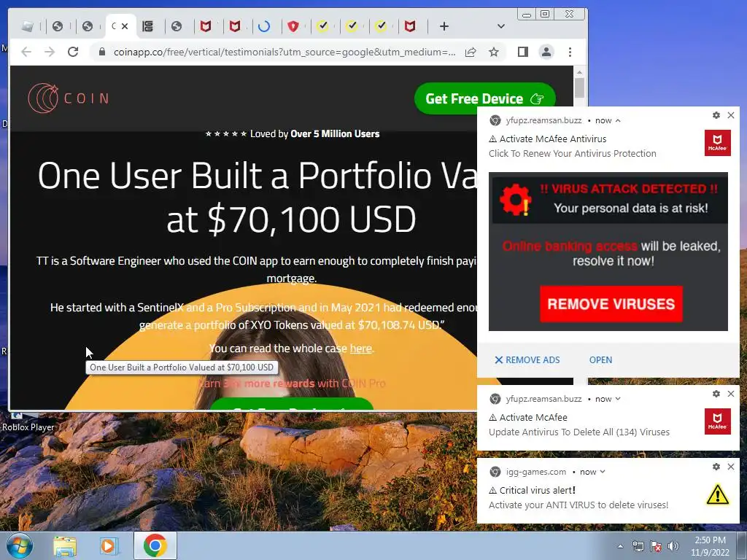Click OPEN in the McAfee notification
Image resolution: width=747 pixels, height=560 pixels.
point(600,360)
